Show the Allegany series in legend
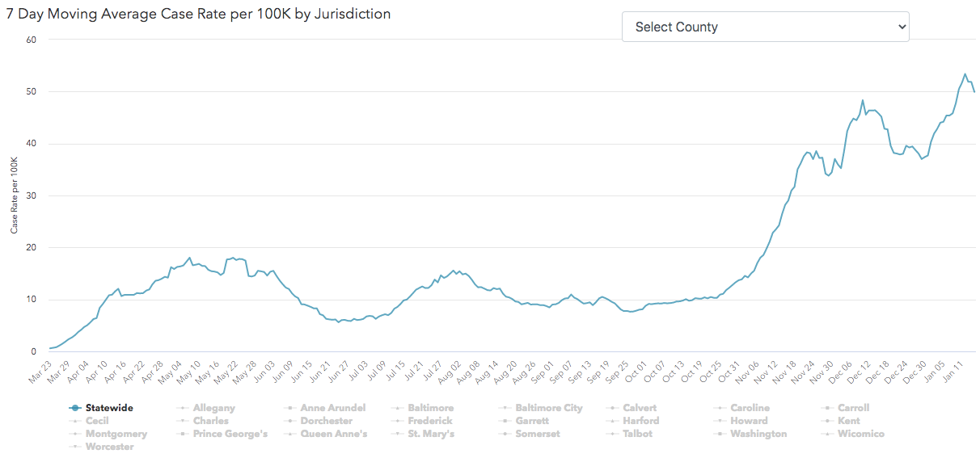 point(214,408)
